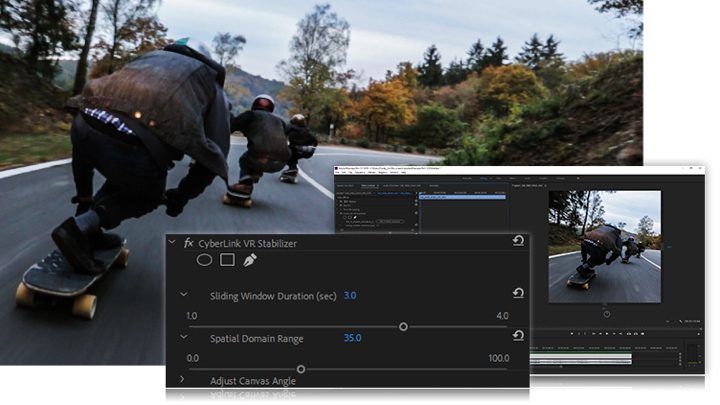
Task: Open the Sequence menu in Premiere window
Action: [x=360, y=173]
